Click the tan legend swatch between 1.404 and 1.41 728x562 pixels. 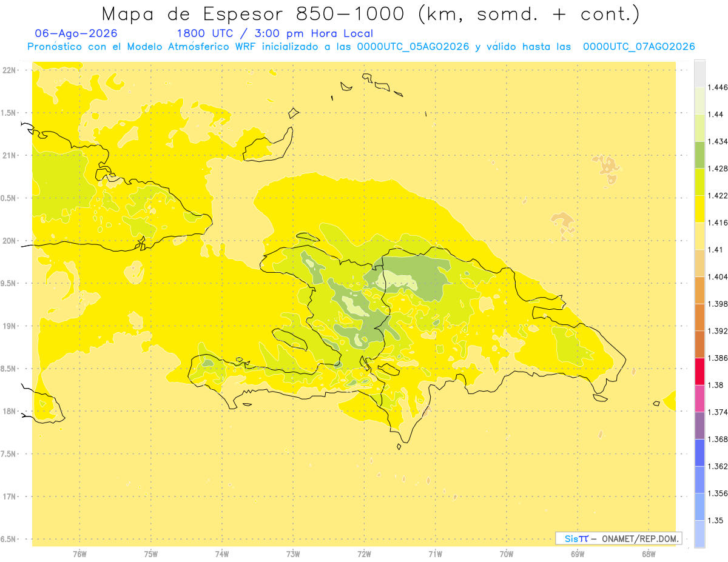coord(699,263)
